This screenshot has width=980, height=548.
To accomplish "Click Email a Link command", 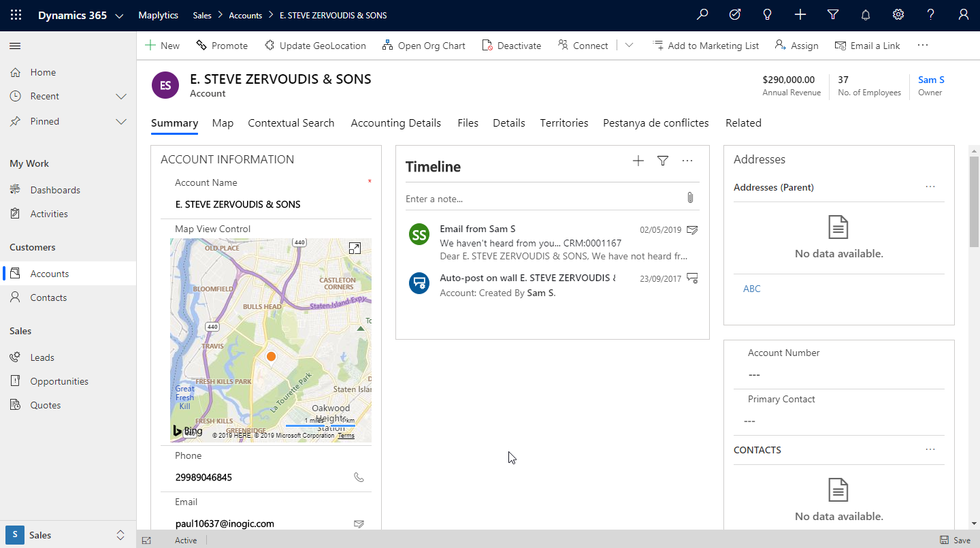I will click(x=867, y=46).
